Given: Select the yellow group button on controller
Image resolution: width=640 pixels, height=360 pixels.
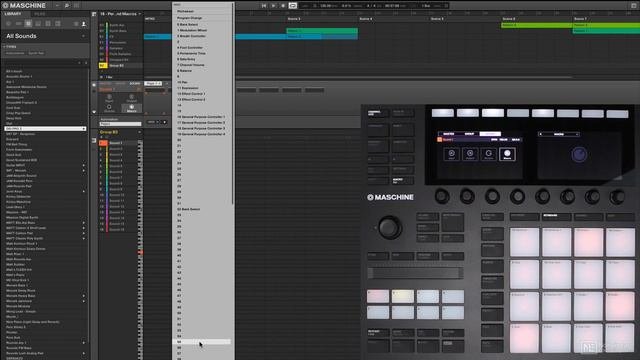Looking at the screenshot, I should (403, 296).
